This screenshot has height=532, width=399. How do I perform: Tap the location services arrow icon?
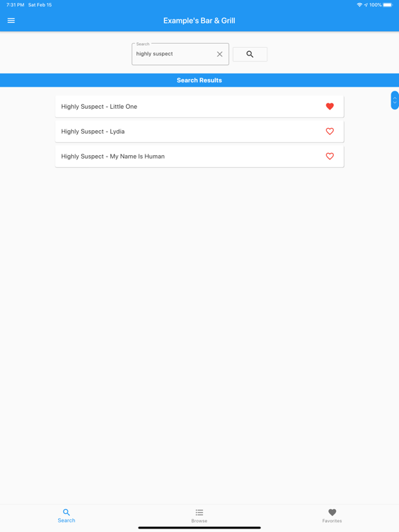pos(366,5)
